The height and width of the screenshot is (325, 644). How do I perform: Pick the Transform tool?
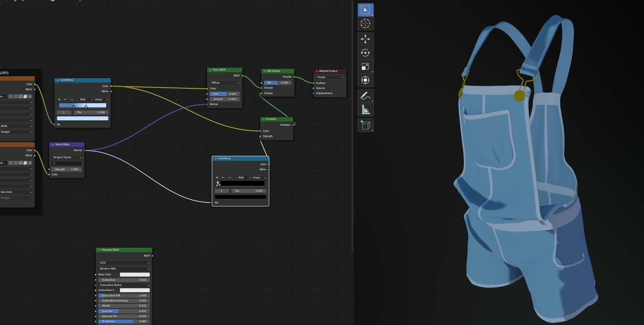pos(365,80)
